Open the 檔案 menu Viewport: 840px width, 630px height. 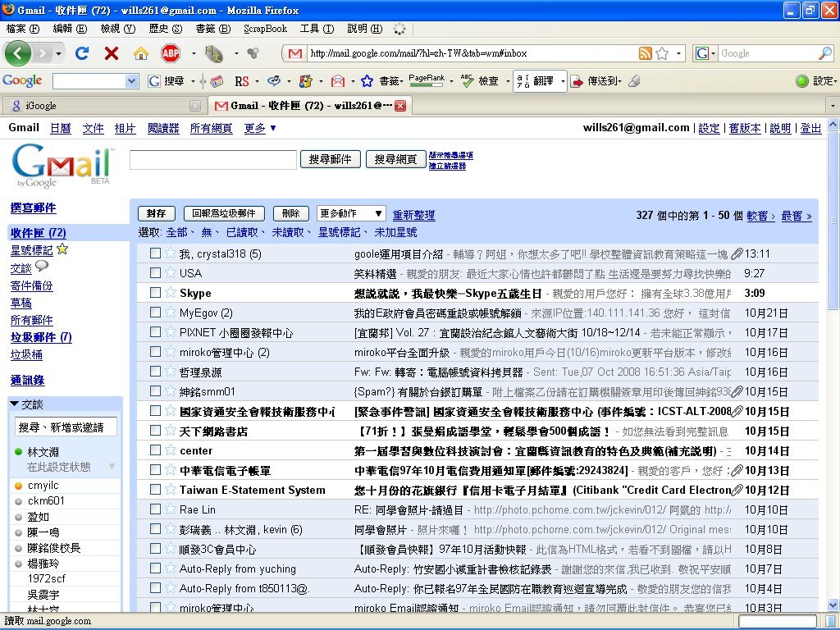(22, 29)
